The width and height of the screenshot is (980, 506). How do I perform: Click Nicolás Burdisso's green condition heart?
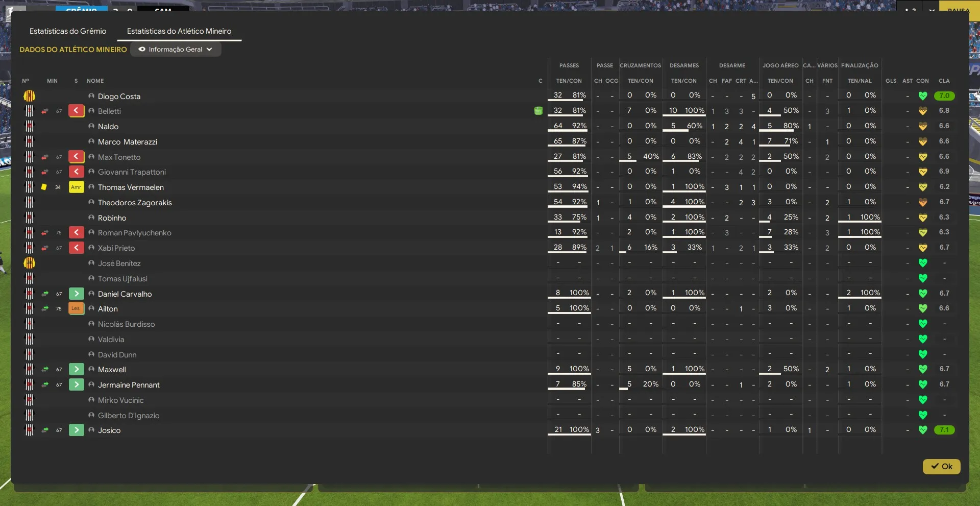922,324
